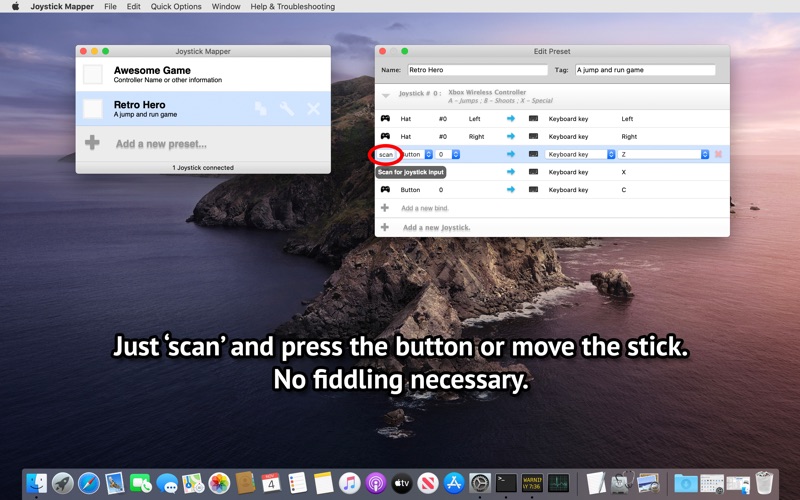Remove the Retro Hero preset with X icon
This screenshot has width=800, height=500.
pyautogui.click(x=313, y=108)
